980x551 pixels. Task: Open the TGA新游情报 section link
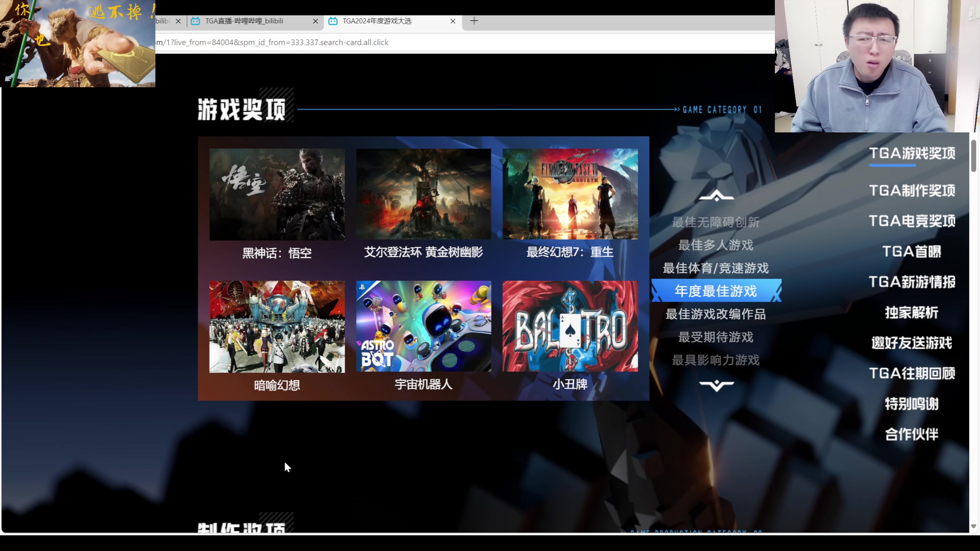912,282
